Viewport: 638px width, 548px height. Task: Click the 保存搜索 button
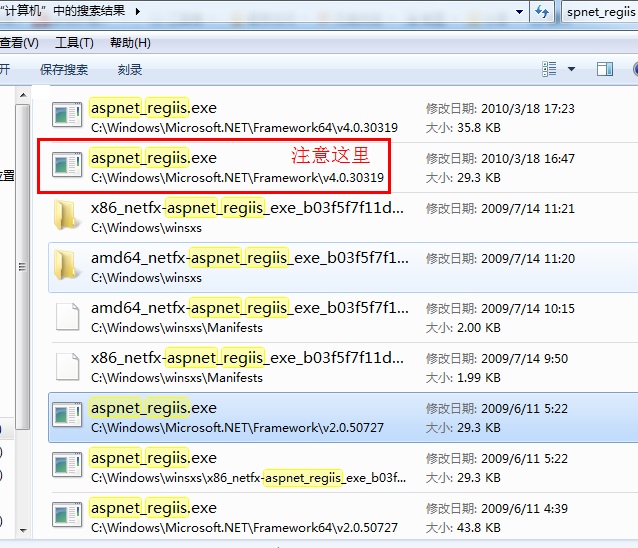click(x=64, y=70)
